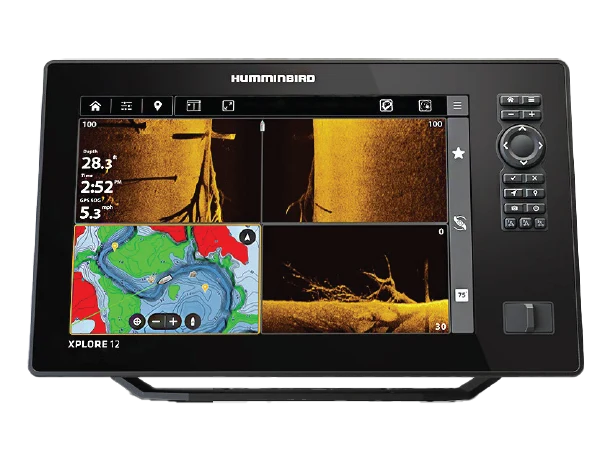
Task: Tap the Home icon on screen toolbar
Action: click(x=95, y=106)
